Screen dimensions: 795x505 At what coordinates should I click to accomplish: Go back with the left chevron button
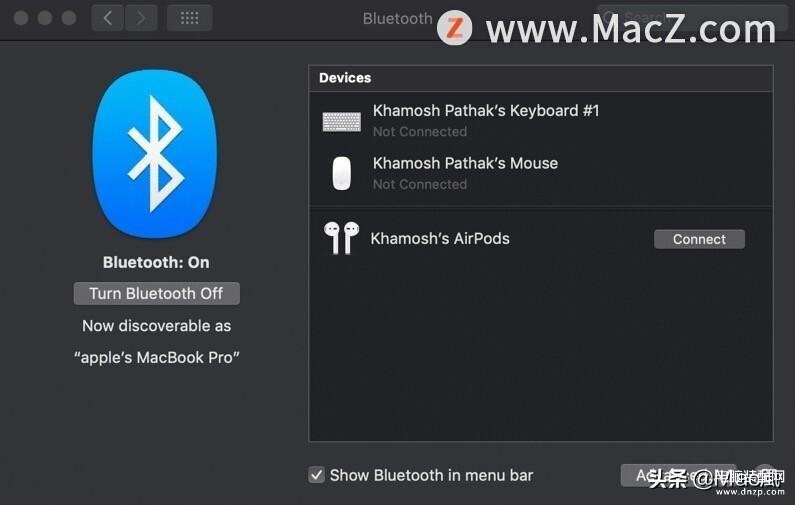click(x=107, y=18)
